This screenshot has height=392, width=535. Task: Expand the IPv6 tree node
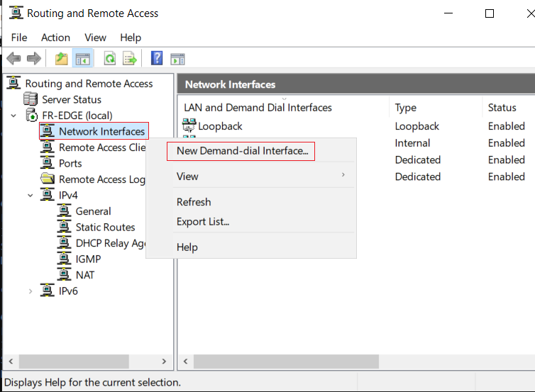coord(30,291)
